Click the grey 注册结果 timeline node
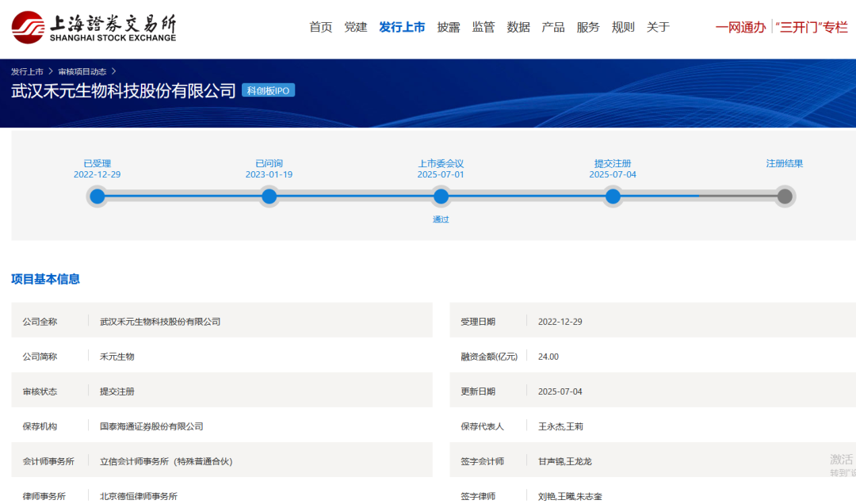The image size is (856, 504). click(785, 197)
